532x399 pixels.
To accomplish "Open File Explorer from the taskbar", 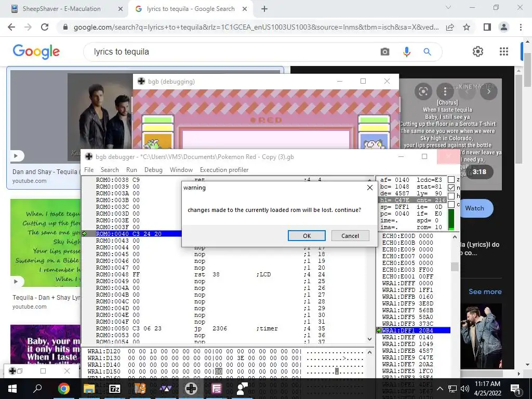I will (x=89, y=389).
